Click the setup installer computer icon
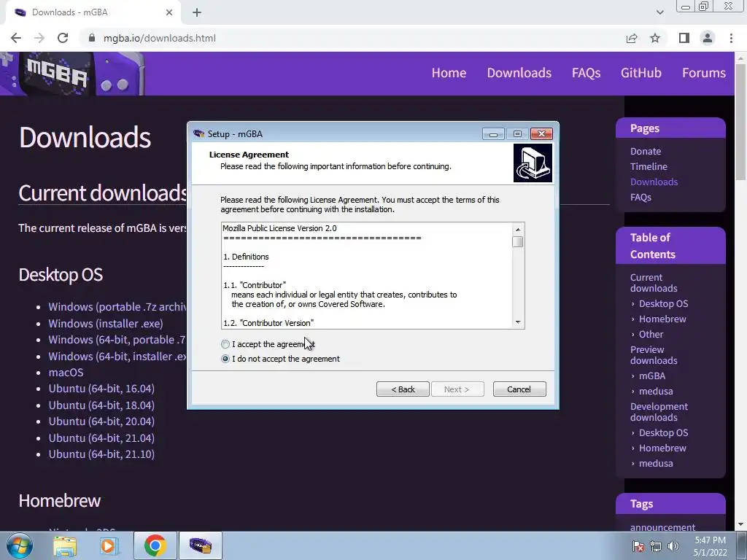 533,163
